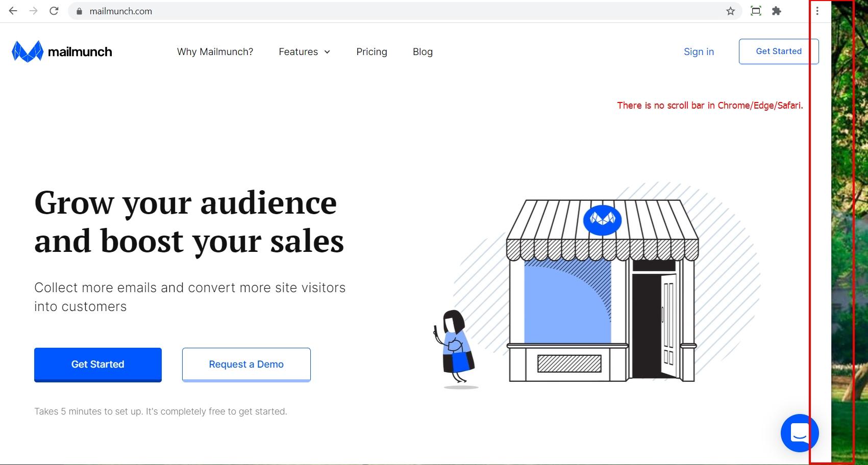868x465 pixels.
Task: Click the storefront illustration image
Action: (597, 286)
